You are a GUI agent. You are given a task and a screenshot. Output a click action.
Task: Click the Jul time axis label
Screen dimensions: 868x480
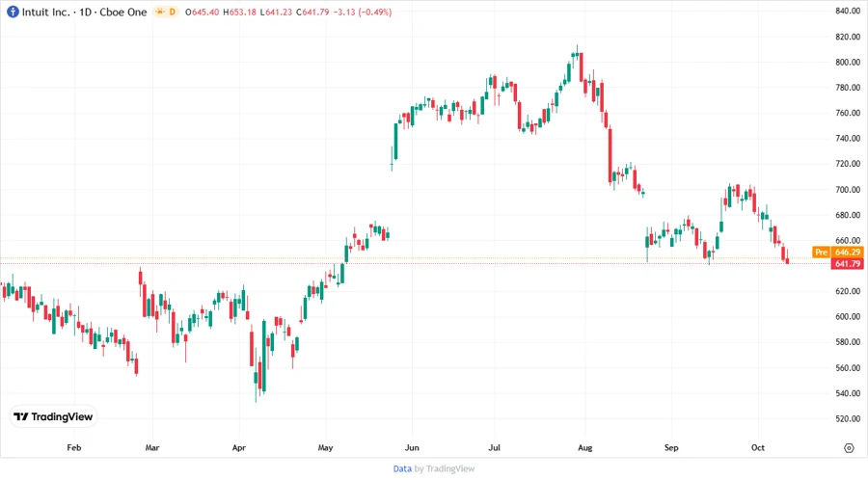(x=495, y=447)
